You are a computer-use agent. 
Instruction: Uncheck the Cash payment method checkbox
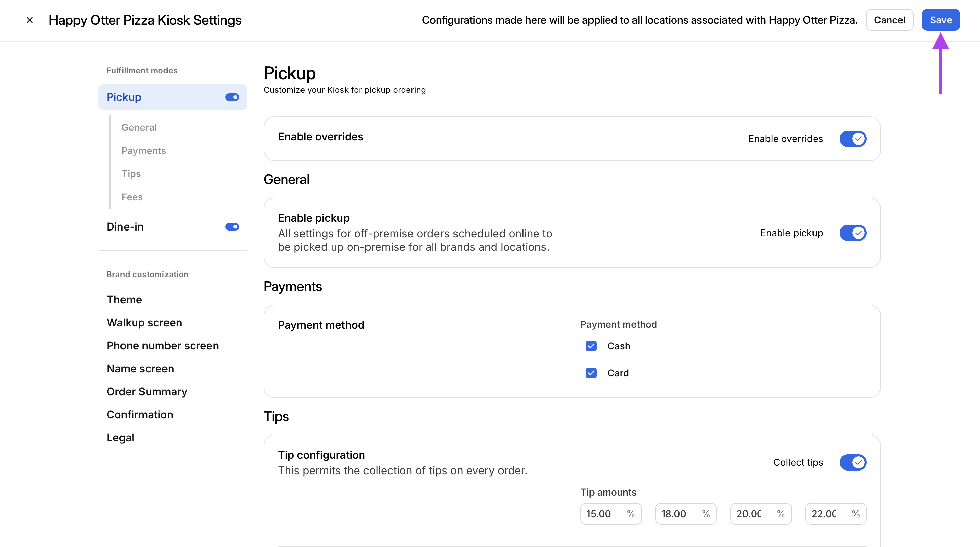pyautogui.click(x=591, y=346)
